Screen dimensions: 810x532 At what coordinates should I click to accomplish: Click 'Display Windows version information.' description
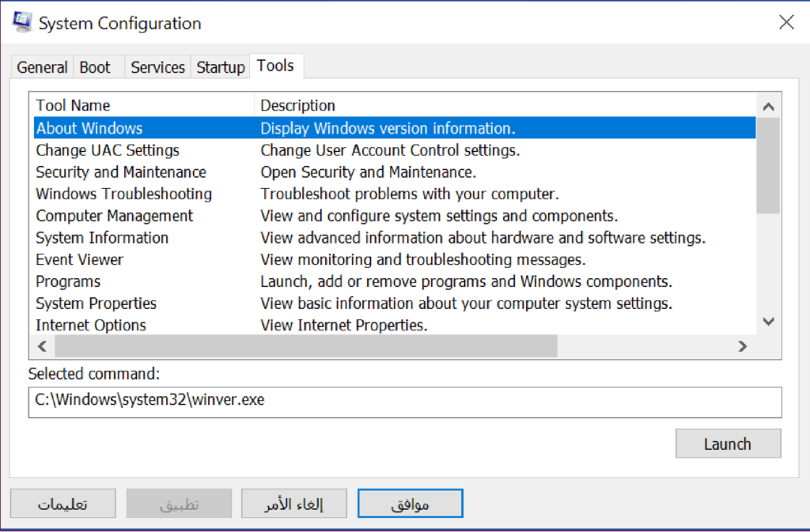[x=388, y=128]
